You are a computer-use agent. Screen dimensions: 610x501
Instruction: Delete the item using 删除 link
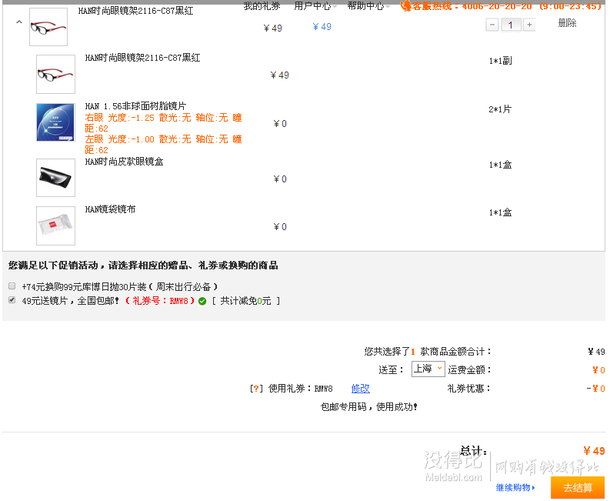click(x=567, y=23)
